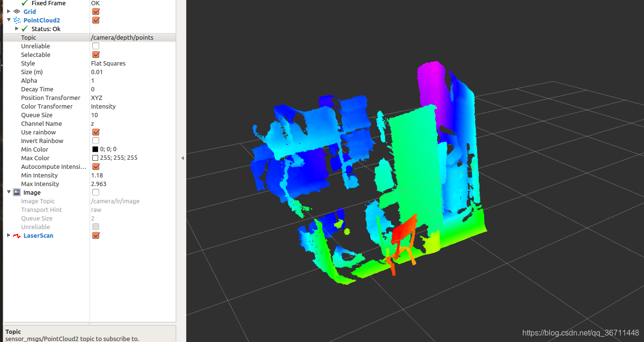Enable the Unreliable checkbox under PointCloud2

[96, 46]
